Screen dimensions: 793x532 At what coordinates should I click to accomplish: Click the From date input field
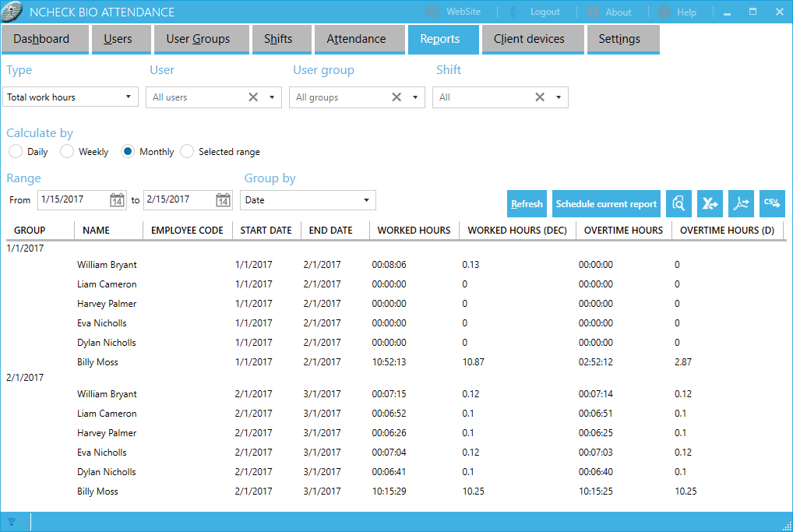coord(72,200)
